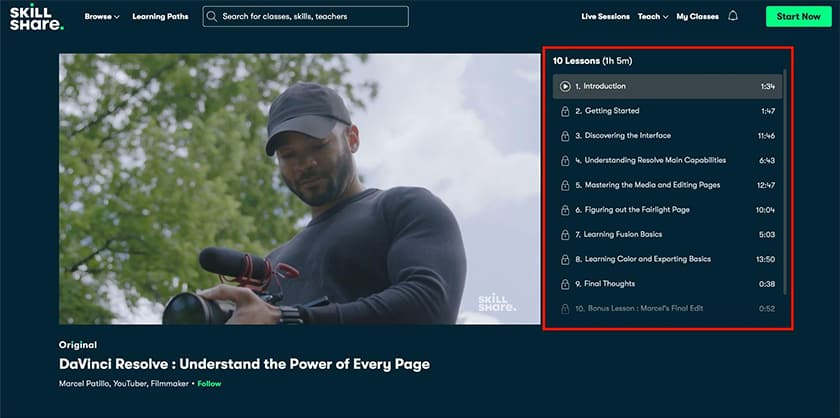This screenshot has width=840, height=418.
Task: Click the lessons list scrollbar
Action: tap(785, 182)
